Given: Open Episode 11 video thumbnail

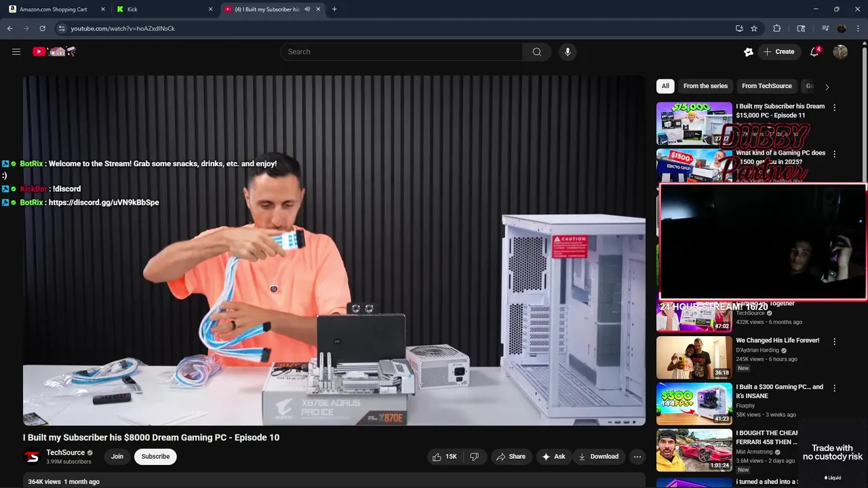Looking at the screenshot, I should 694,123.
